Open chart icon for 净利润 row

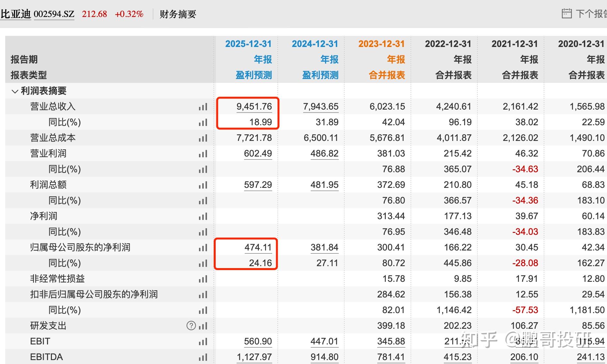[203, 216]
